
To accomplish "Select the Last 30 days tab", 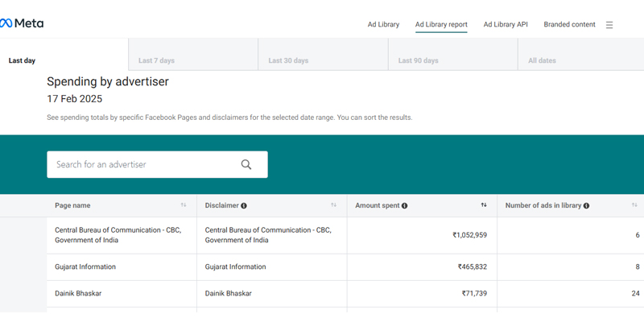I will (324, 55).
